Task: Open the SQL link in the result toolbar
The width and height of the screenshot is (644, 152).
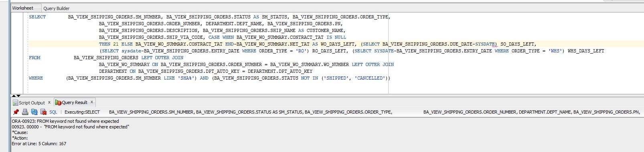Action: (53, 112)
